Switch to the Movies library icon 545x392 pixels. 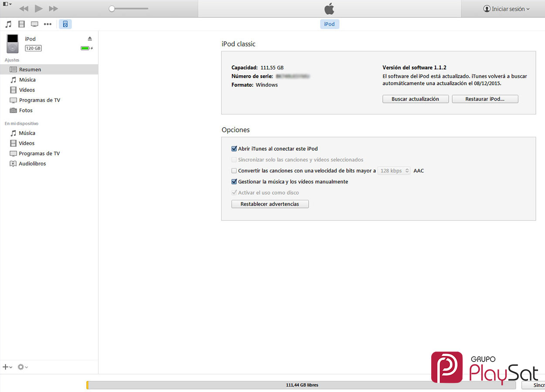21,24
